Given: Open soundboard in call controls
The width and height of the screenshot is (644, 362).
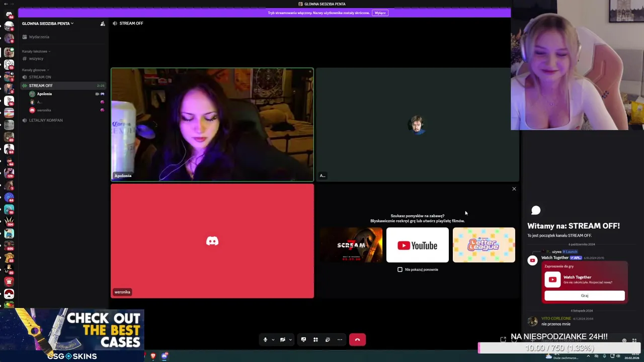Looking at the screenshot, I should pyautogui.click(x=328, y=340).
